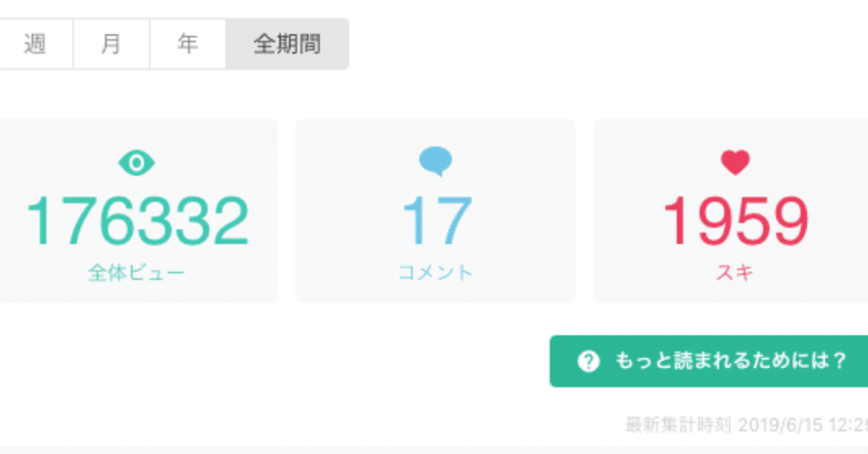Switch to the 週 (week) tab

(x=35, y=44)
